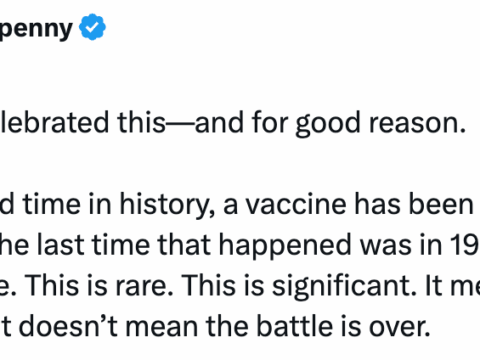This screenshot has height=360, width=480.
Task: Open the profile name ending in "penny"
Action: click(x=36, y=29)
